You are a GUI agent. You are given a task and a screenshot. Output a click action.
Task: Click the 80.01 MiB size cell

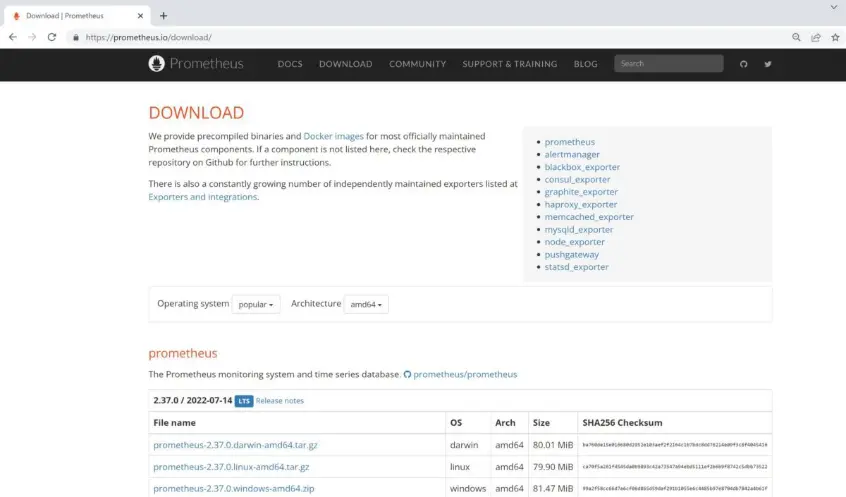[553, 445]
